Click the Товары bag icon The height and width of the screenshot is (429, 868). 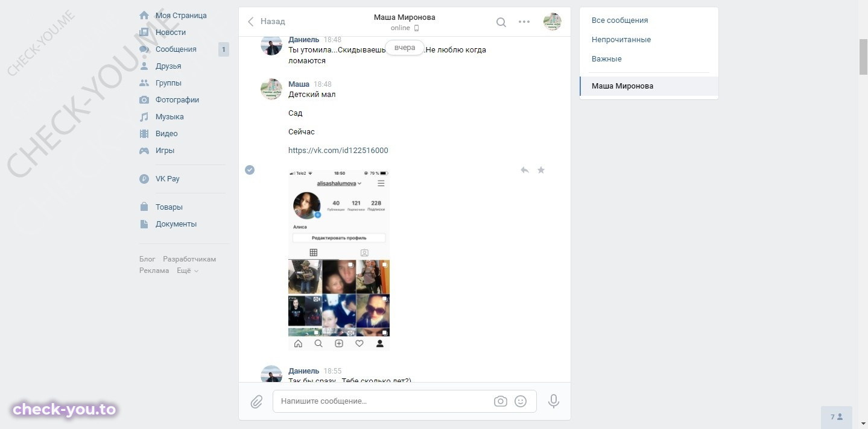(144, 207)
